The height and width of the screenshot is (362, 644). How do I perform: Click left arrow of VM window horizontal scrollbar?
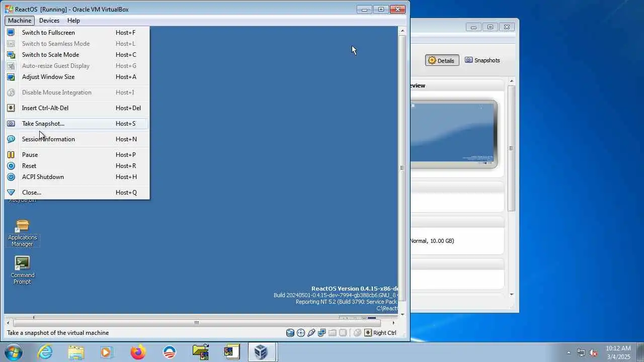[8, 323]
